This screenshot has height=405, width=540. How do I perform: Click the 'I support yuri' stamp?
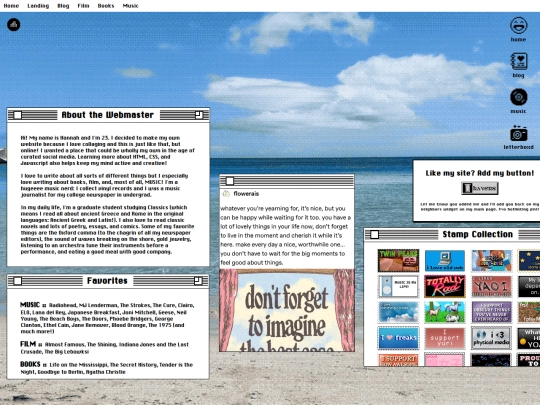pyautogui.click(x=445, y=338)
